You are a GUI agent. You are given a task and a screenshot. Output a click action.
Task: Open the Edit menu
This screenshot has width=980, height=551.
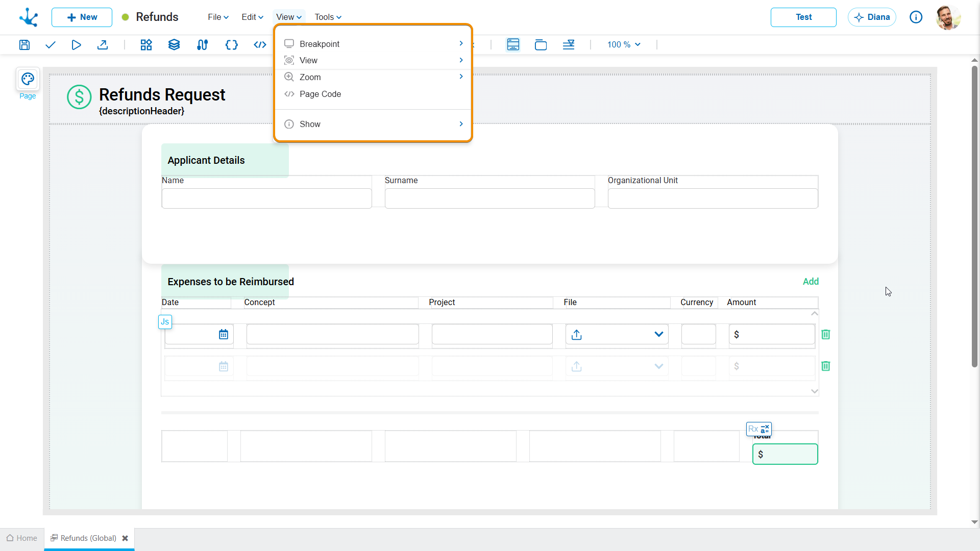tap(252, 17)
